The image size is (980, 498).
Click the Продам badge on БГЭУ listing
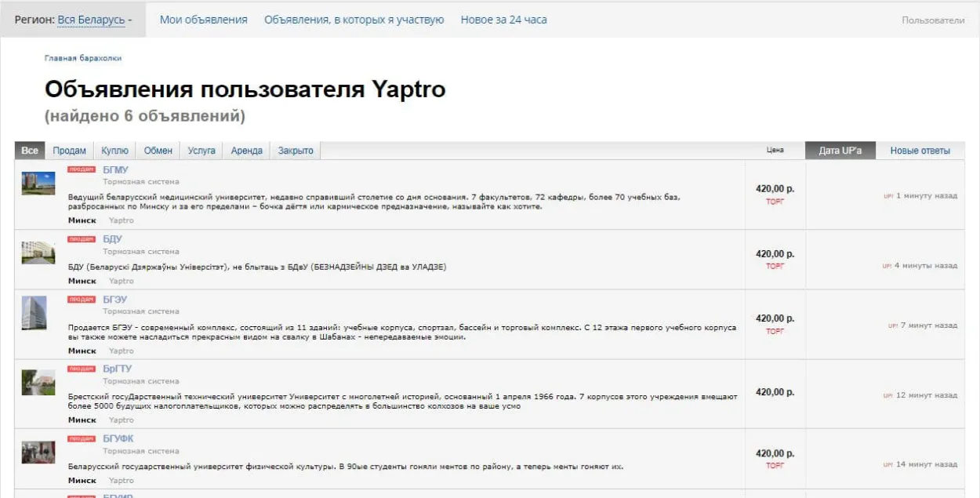82,300
